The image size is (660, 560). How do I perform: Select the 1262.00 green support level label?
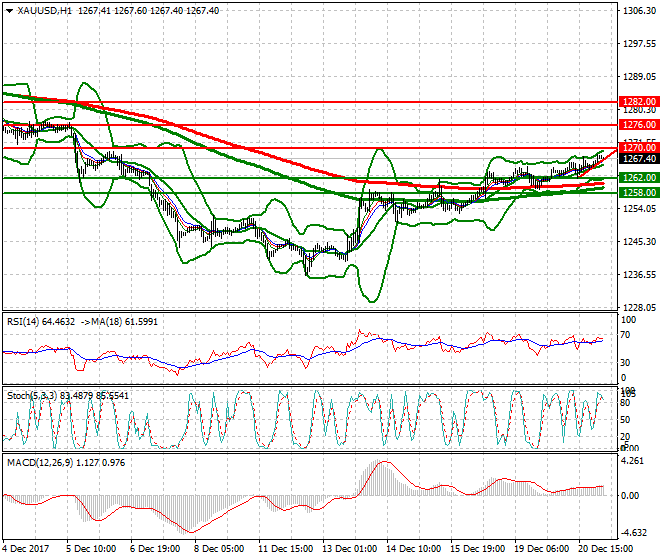tap(639, 178)
